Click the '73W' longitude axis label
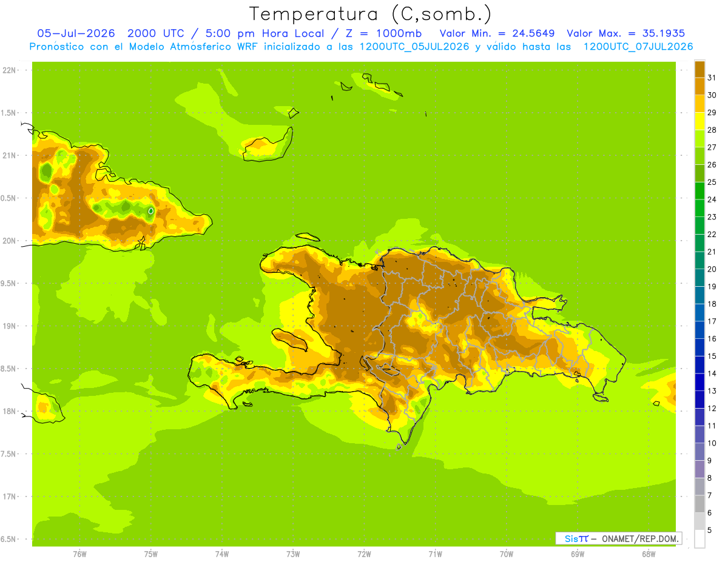Screen dimensions: 728x562 pos(293,554)
